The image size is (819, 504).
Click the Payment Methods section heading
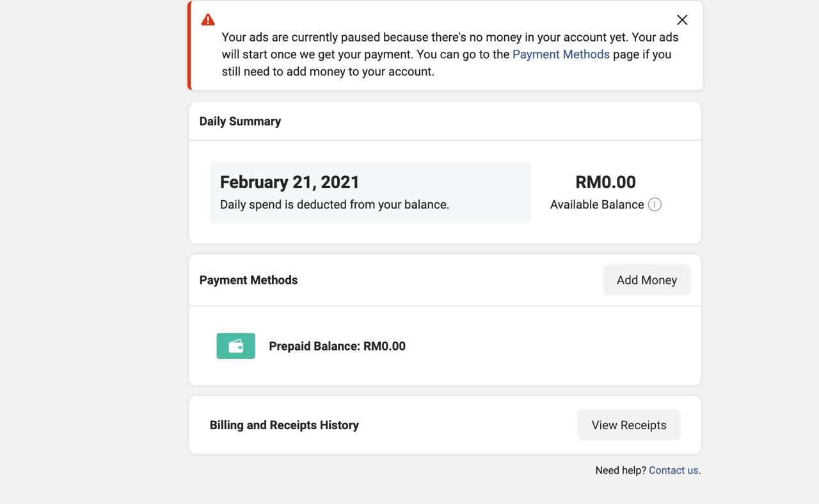coord(248,280)
